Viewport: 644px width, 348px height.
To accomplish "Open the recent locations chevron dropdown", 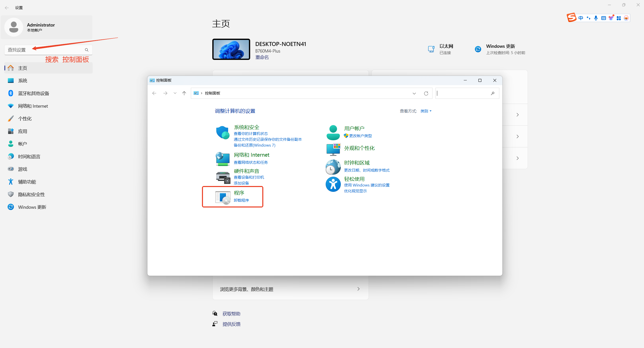I will tap(175, 93).
